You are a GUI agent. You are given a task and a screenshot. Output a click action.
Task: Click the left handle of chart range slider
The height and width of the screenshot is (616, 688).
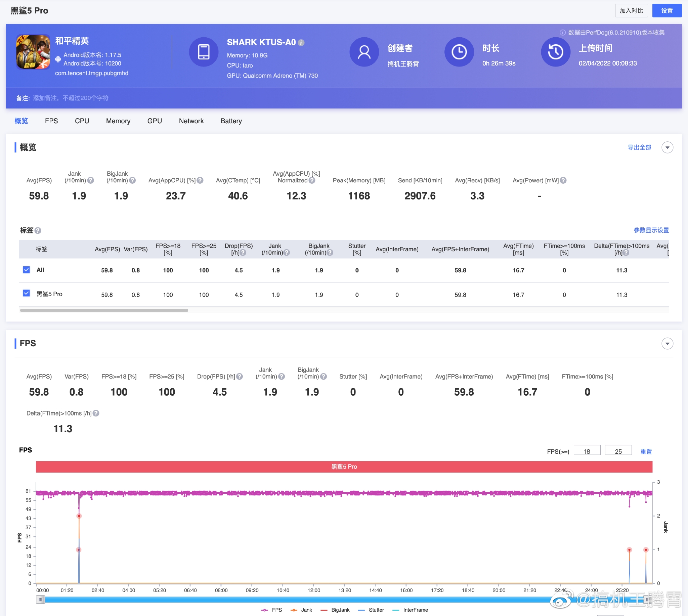click(40, 600)
